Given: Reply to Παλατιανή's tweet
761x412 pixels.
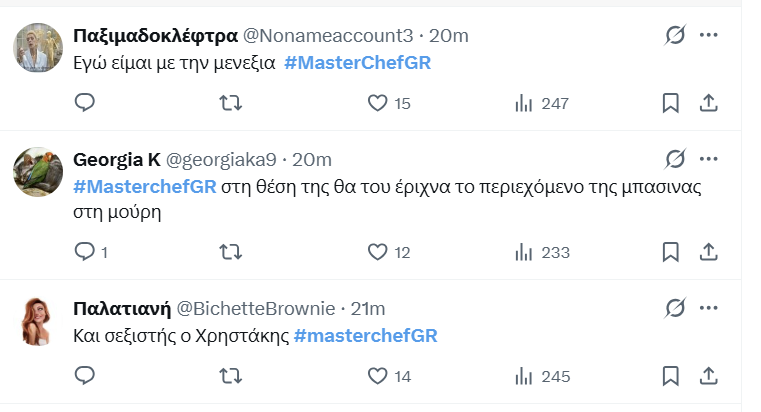Looking at the screenshot, I should pos(85,376).
